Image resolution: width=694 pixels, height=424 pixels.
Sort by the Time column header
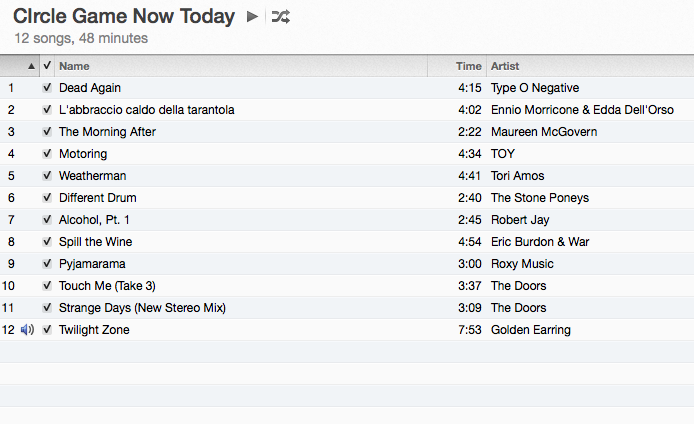coord(468,66)
